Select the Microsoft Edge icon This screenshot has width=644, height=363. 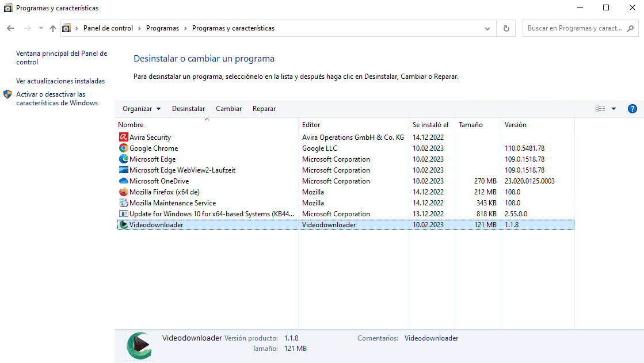click(123, 159)
